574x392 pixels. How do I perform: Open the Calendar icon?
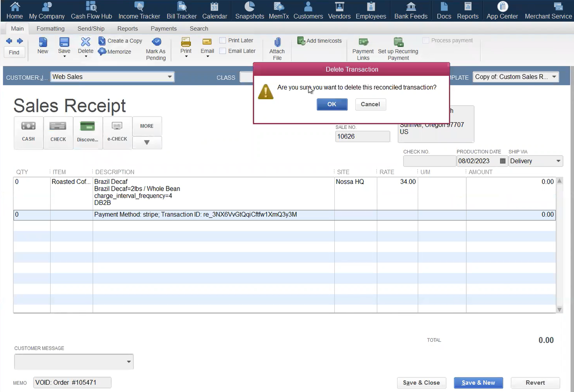215,11
